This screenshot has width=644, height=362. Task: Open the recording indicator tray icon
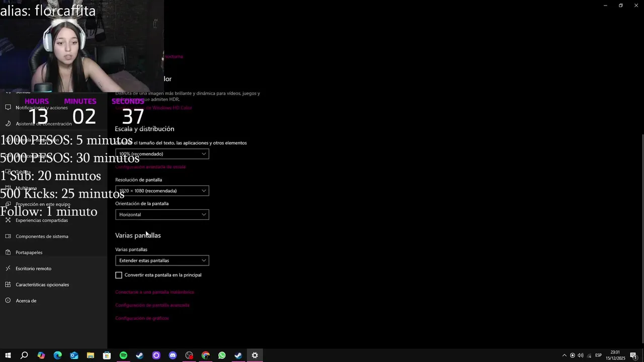click(572, 355)
